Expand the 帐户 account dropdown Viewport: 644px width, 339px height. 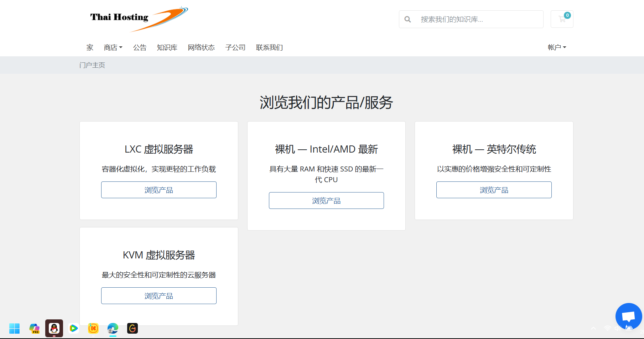[x=557, y=47]
